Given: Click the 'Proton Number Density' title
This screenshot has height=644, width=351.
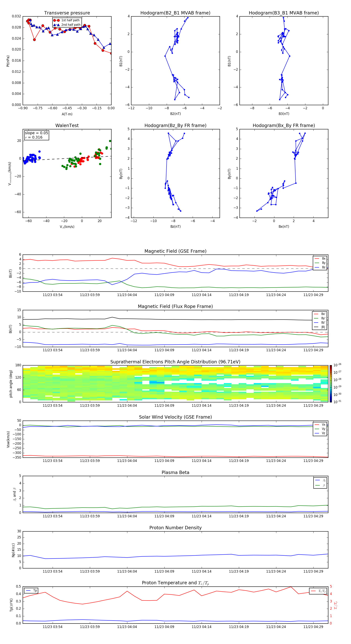Looking at the screenshot, I should pyautogui.click(x=175, y=528).
